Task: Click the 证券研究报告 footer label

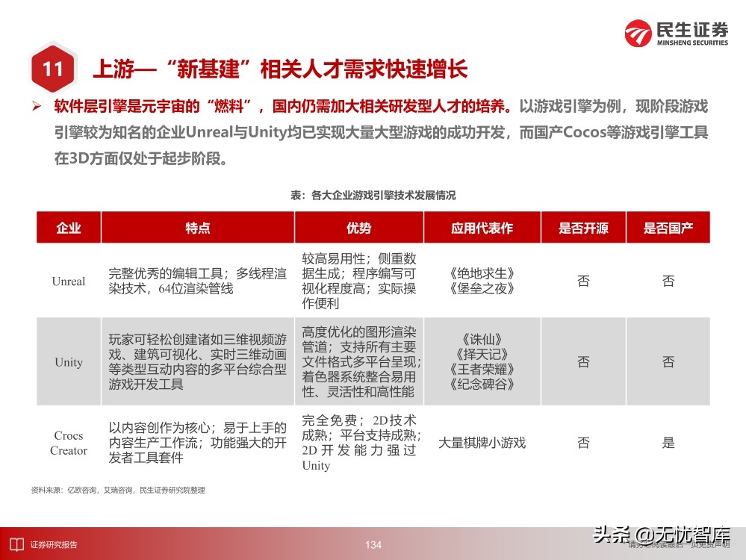Action: click(x=54, y=545)
